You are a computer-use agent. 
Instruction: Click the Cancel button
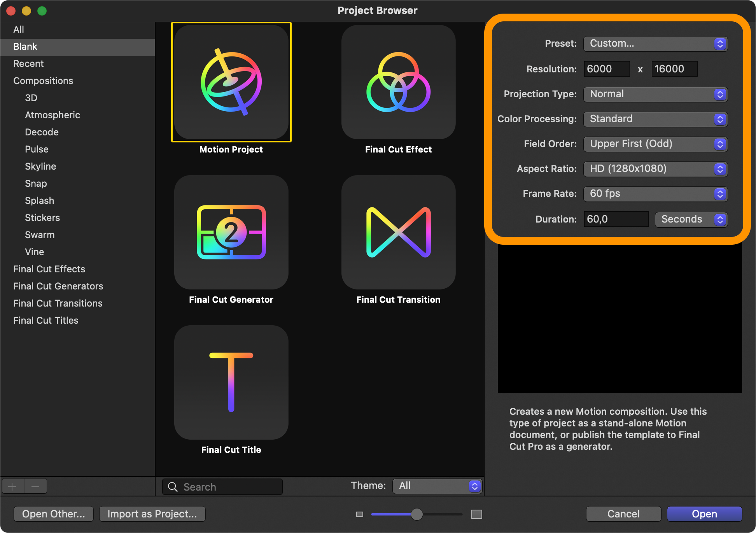623,514
